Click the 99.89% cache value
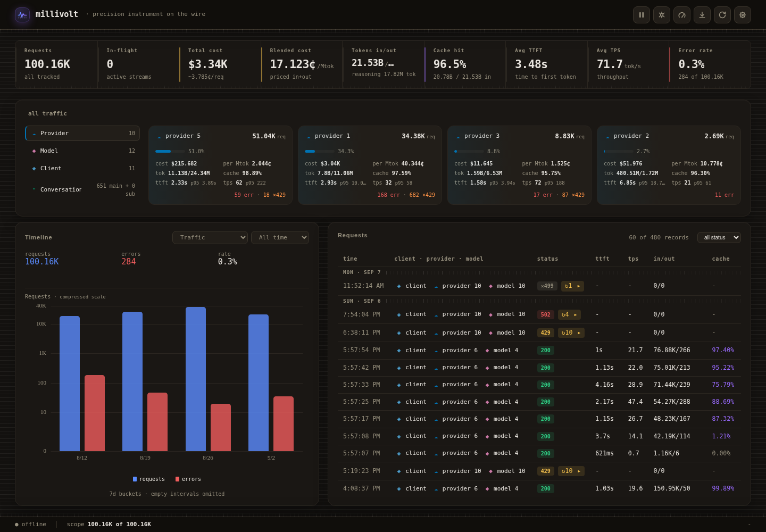The width and height of the screenshot is (766, 532). point(723,489)
